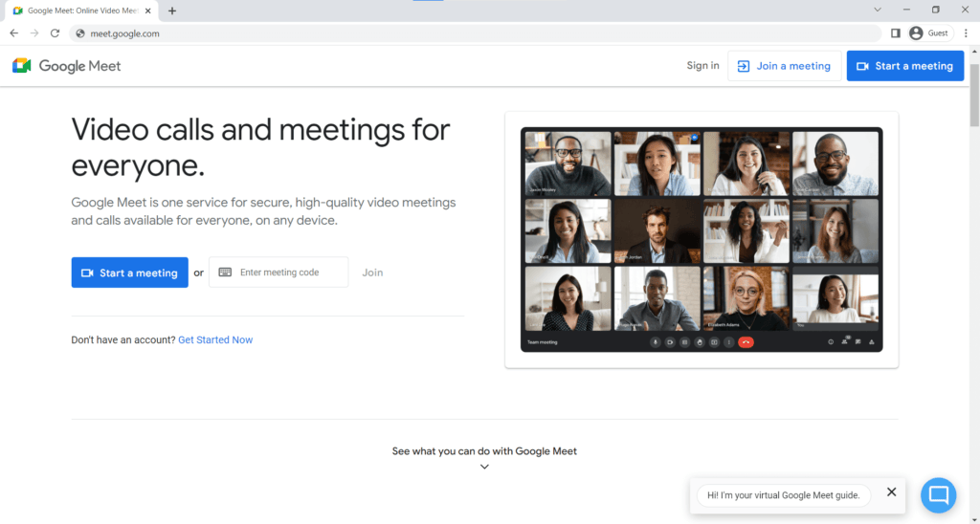Go back using the browser back arrow

(x=14, y=33)
